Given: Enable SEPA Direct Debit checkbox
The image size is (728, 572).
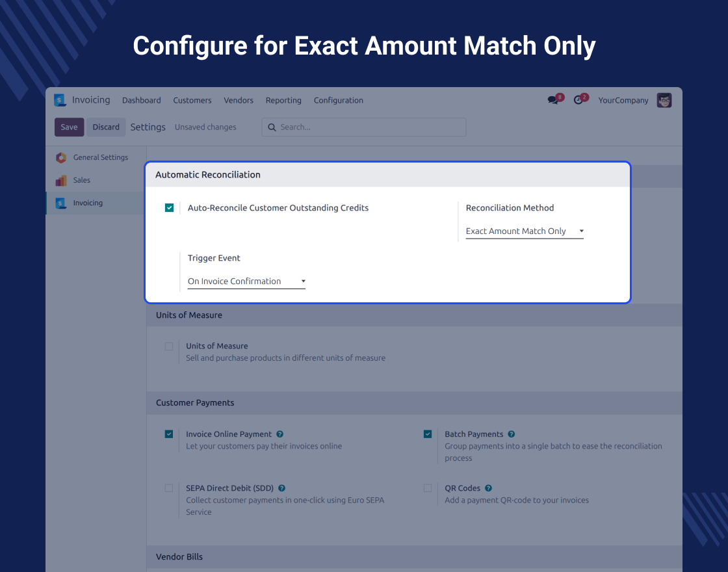Looking at the screenshot, I should 169,488.
